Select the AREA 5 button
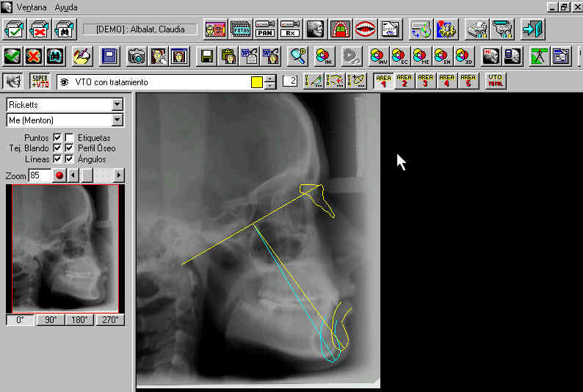The width and height of the screenshot is (583, 392). coord(468,81)
